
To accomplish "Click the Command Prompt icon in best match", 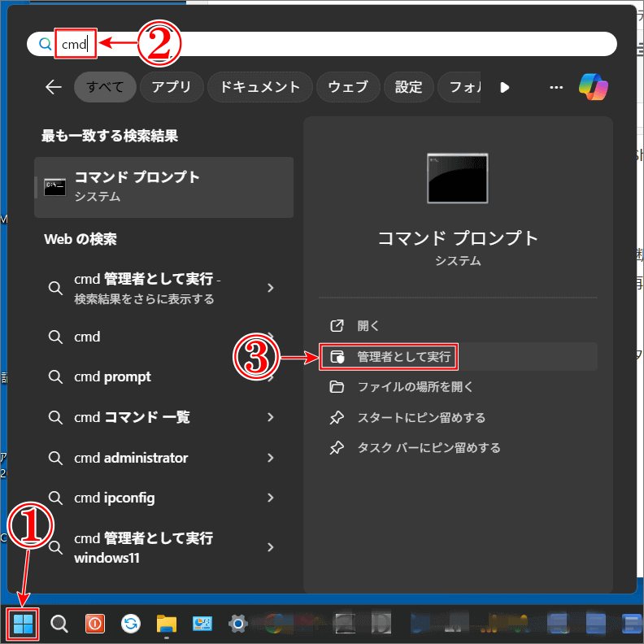I will coord(54,187).
